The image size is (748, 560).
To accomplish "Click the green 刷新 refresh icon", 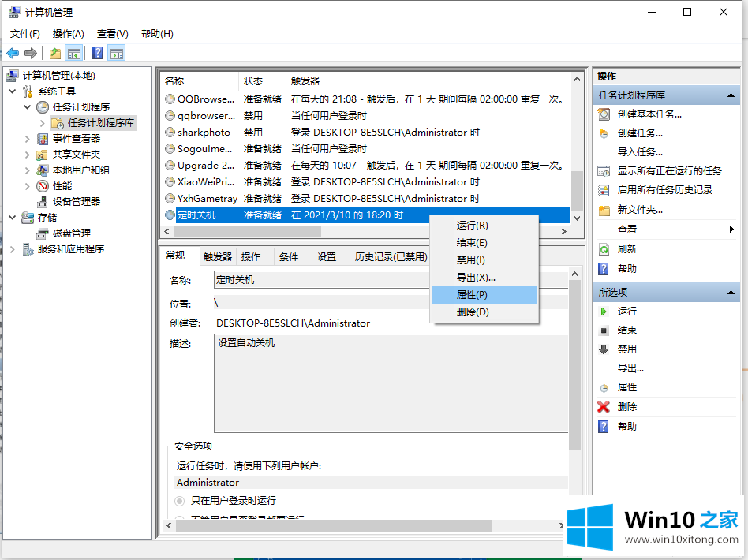I will pos(604,249).
